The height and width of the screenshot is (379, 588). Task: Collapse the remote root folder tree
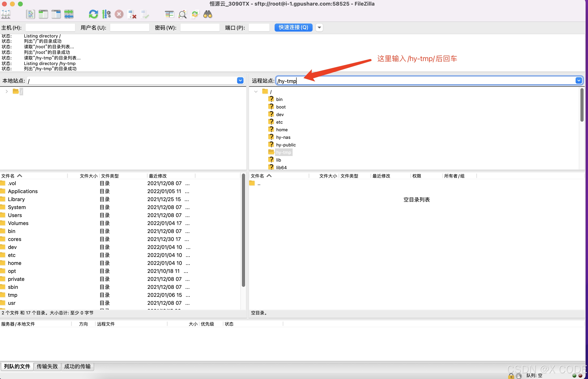(x=256, y=92)
